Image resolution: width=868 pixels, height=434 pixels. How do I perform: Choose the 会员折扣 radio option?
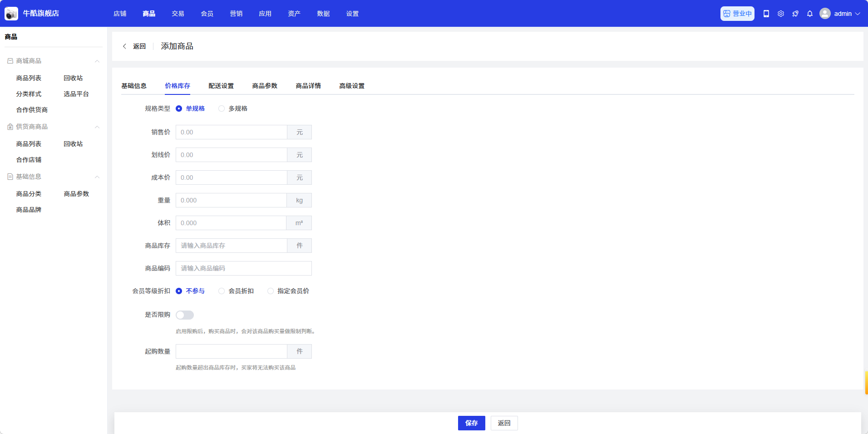pos(222,291)
